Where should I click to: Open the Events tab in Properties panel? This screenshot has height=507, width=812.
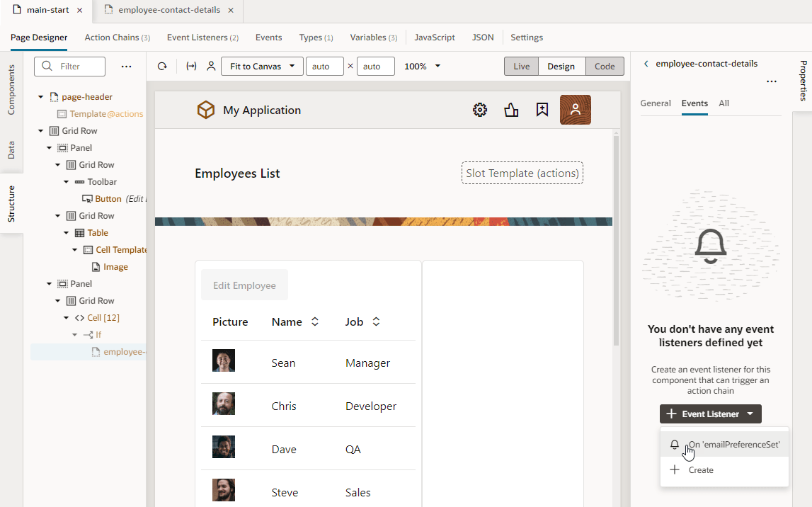pyautogui.click(x=694, y=103)
